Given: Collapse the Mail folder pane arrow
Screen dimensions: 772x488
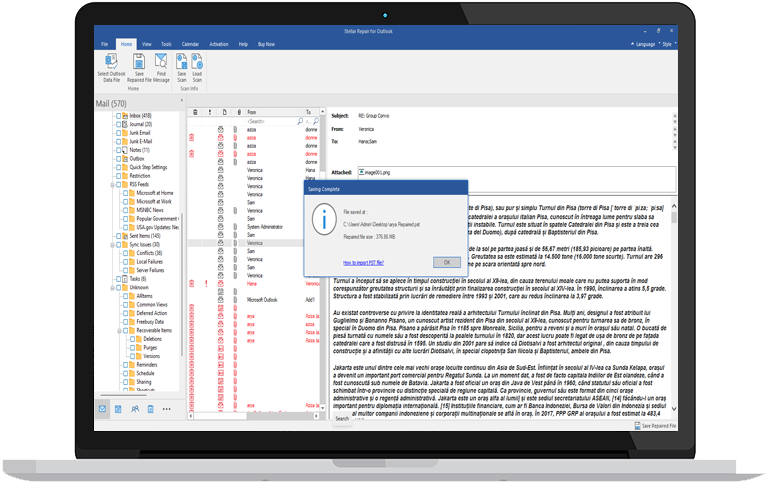Looking at the screenshot, I should click(182, 100).
